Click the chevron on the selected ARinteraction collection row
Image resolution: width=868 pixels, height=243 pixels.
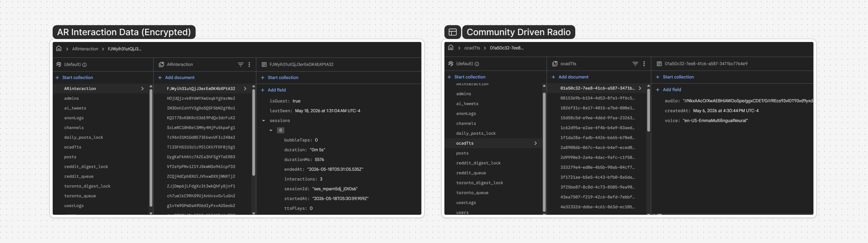[142, 89]
